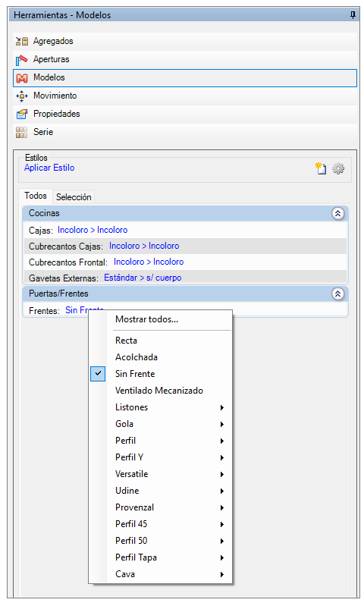Click the Cocinas section header
Screen dimensions: 364x606
coord(186,213)
